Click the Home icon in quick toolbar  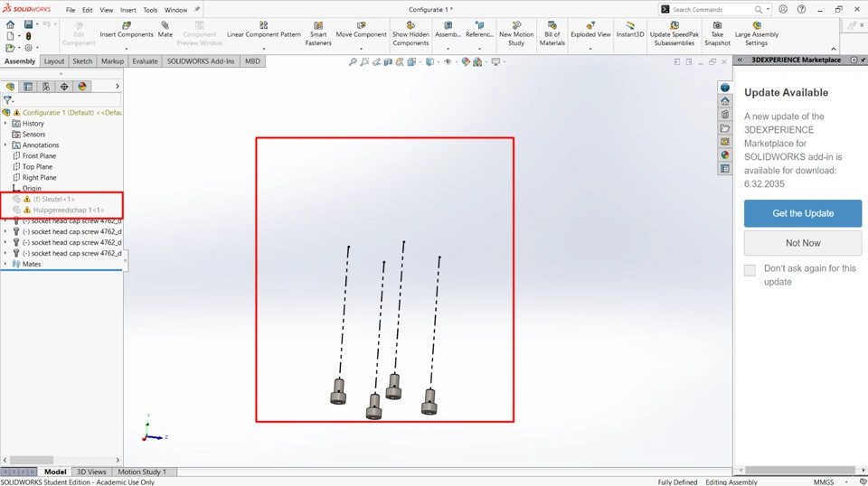10,24
